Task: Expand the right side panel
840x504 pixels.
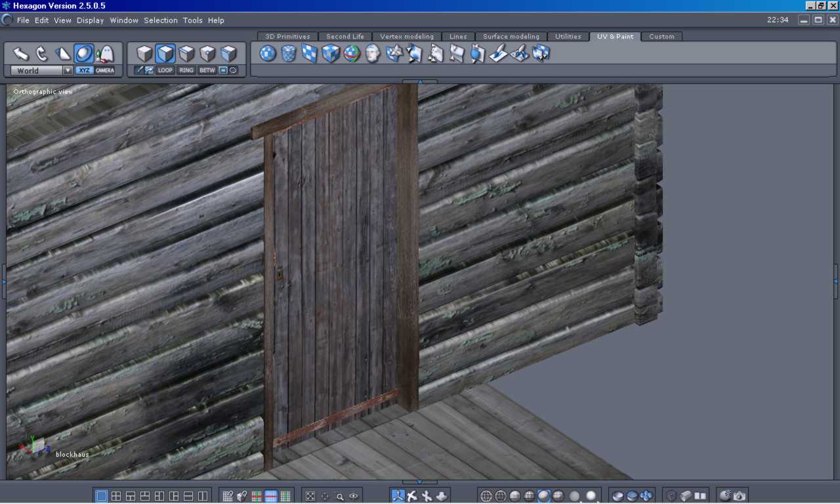Action: click(x=836, y=281)
